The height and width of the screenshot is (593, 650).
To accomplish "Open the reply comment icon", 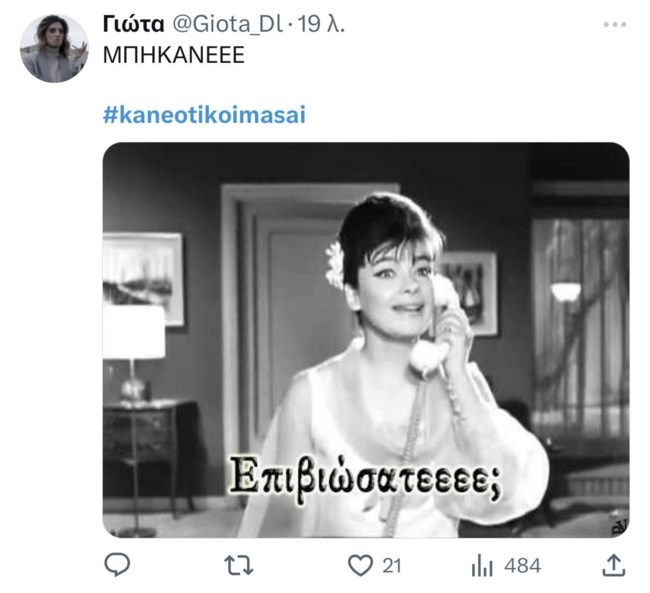I will [117, 565].
